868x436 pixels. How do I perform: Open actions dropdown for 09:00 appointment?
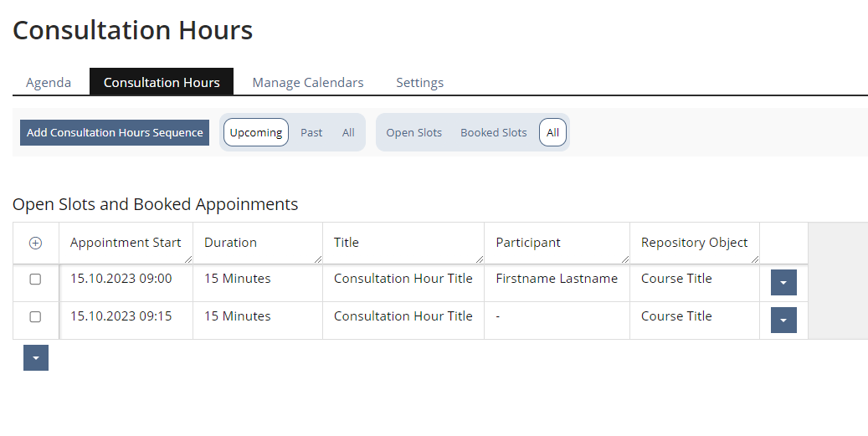tap(783, 283)
